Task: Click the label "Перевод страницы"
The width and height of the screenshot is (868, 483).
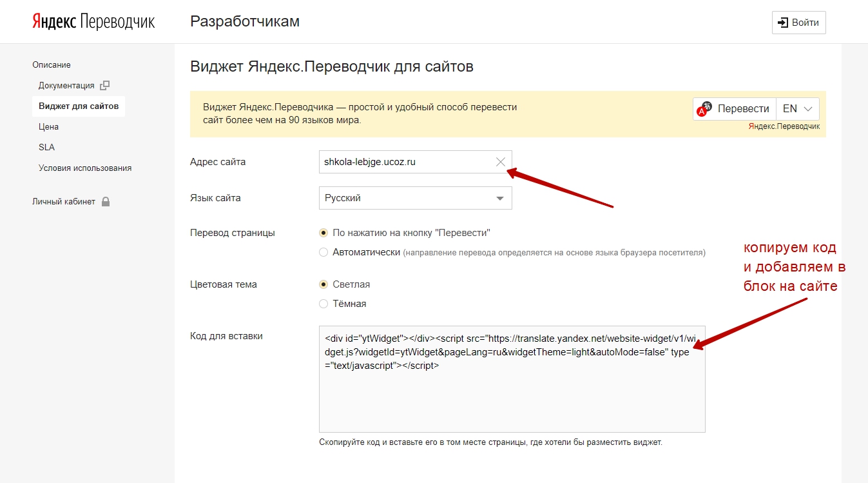Action: (233, 233)
